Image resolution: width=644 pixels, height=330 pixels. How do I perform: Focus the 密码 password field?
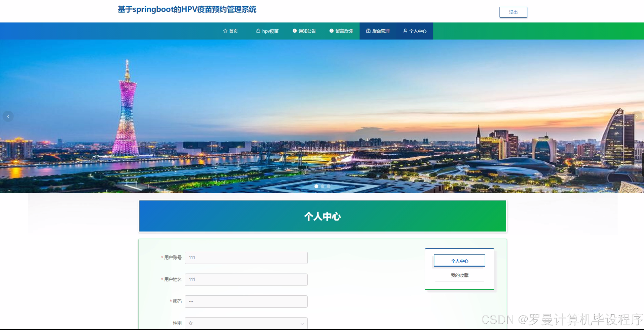(x=246, y=302)
